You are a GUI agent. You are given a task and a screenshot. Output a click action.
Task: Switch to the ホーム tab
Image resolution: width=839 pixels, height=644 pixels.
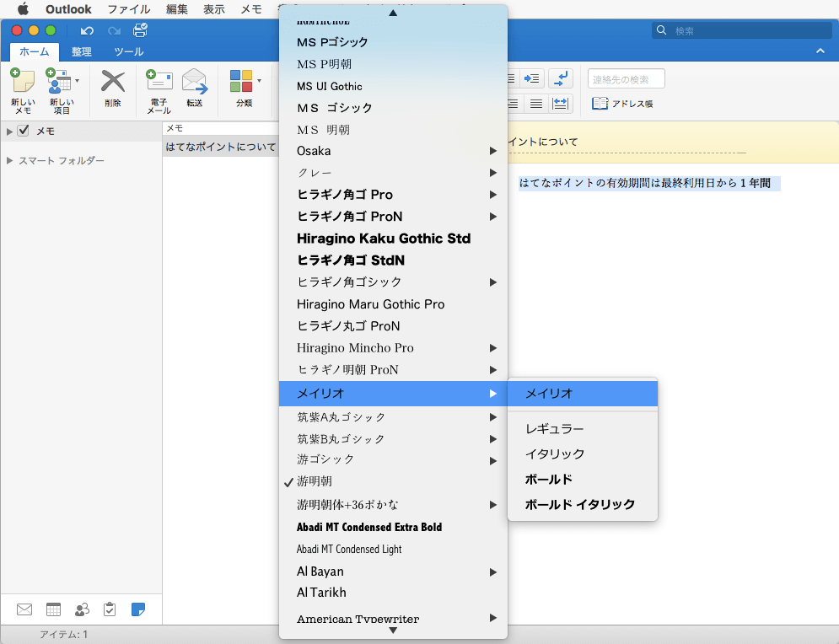pos(35,52)
